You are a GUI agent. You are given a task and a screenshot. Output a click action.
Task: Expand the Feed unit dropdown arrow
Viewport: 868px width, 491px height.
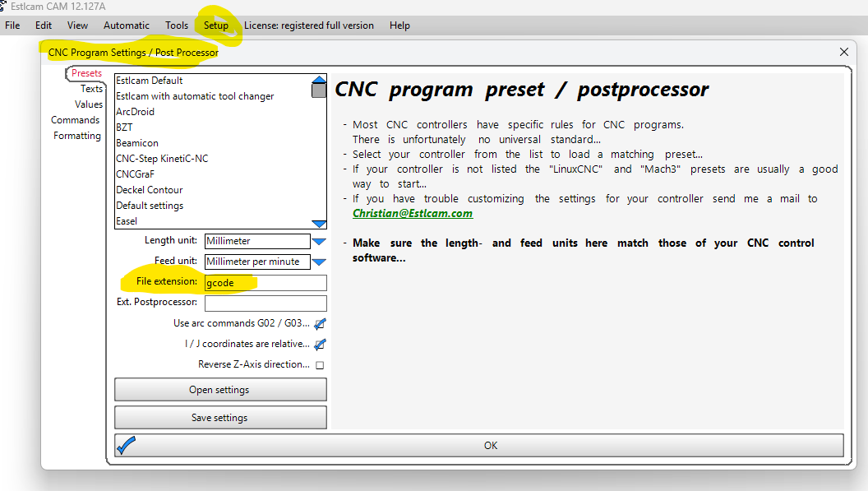(319, 262)
